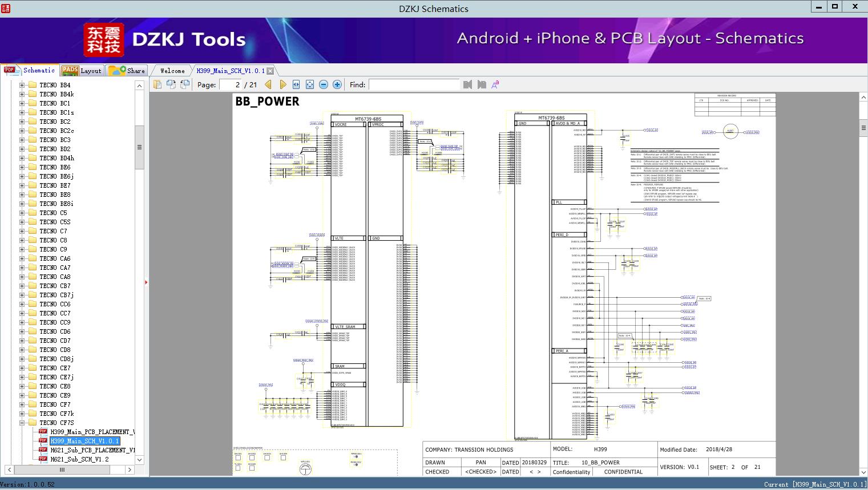
Task: Click the COMPANY: TRANSSION HOLDINGS text
Action: pyautogui.click(x=469, y=449)
